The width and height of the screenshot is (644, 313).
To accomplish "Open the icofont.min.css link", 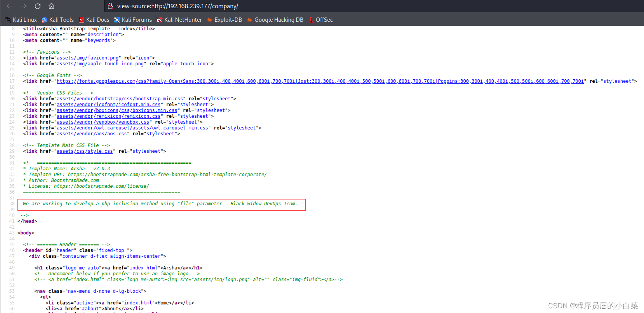I will pyautogui.click(x=108, y=105).
